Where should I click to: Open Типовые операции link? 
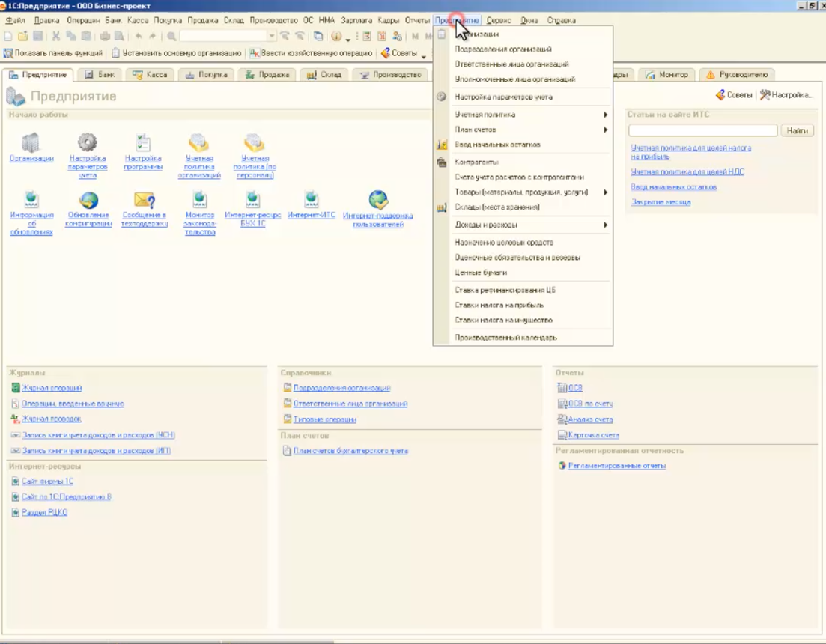coord(324,419)
